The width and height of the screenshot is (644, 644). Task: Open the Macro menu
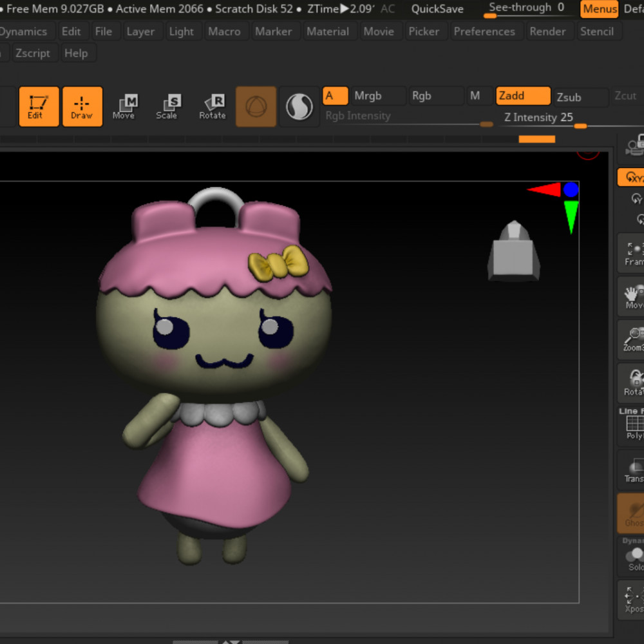pos(224,31)
